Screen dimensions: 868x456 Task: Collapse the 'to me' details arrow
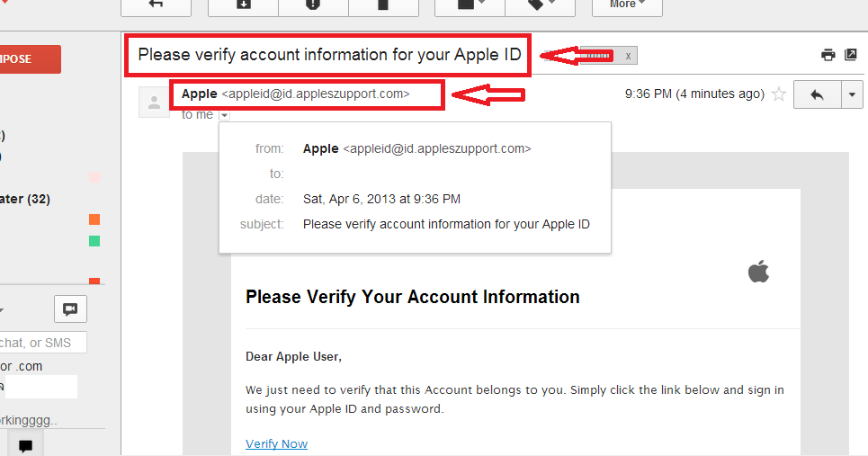coord(224,115)
